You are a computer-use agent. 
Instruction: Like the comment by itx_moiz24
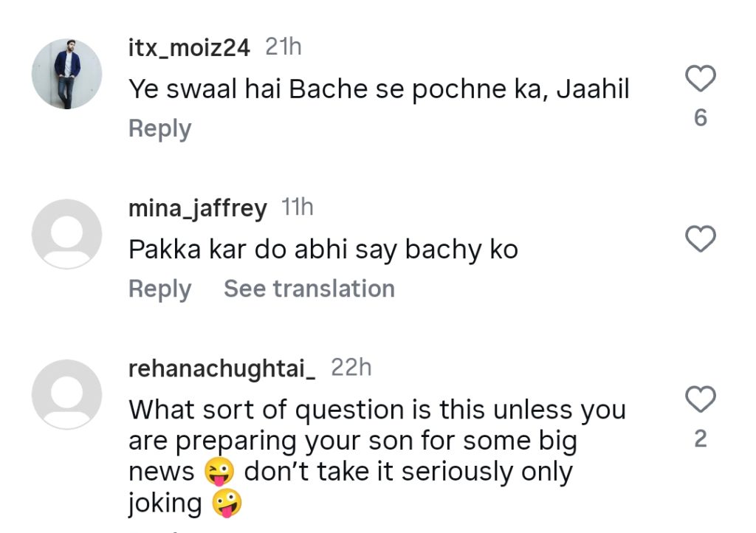(x=701, y=78)
